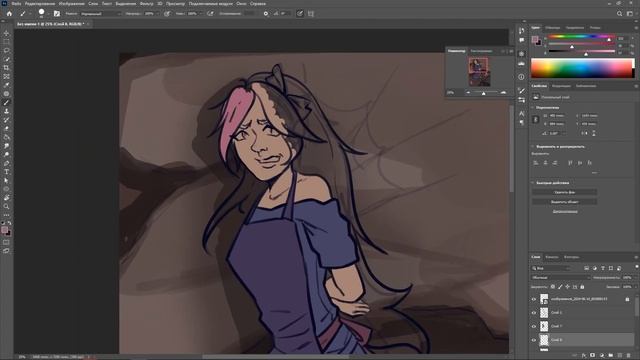Open the layer blend mode dropdown
640x360 pixels.
click(x=560, y=278)
